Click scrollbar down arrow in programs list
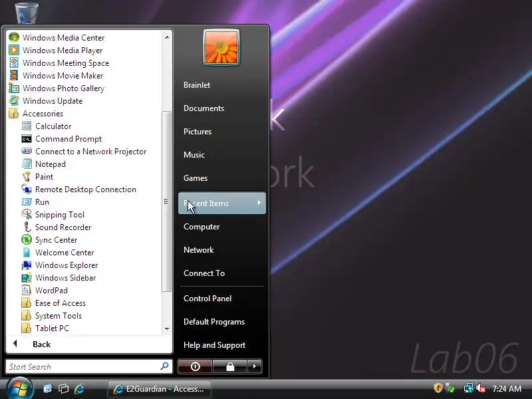 pyautogui.click(x=167, y=329)
